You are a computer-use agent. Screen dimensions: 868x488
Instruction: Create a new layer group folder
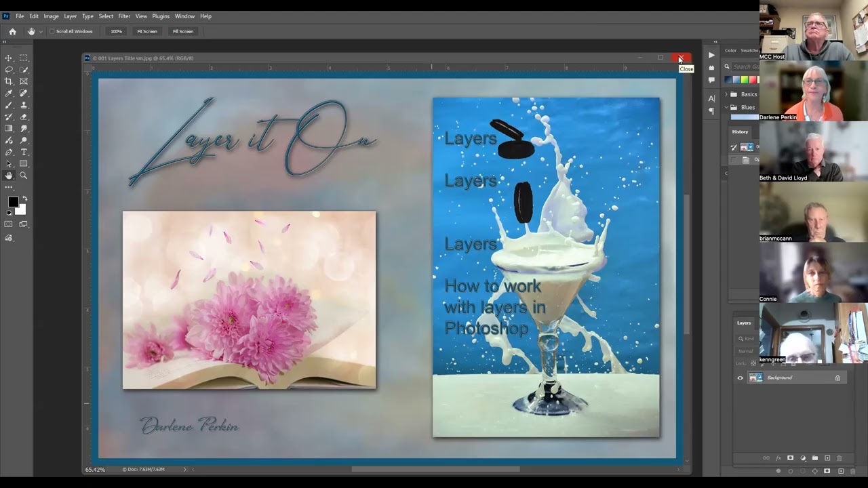click(x=815, y=458)
